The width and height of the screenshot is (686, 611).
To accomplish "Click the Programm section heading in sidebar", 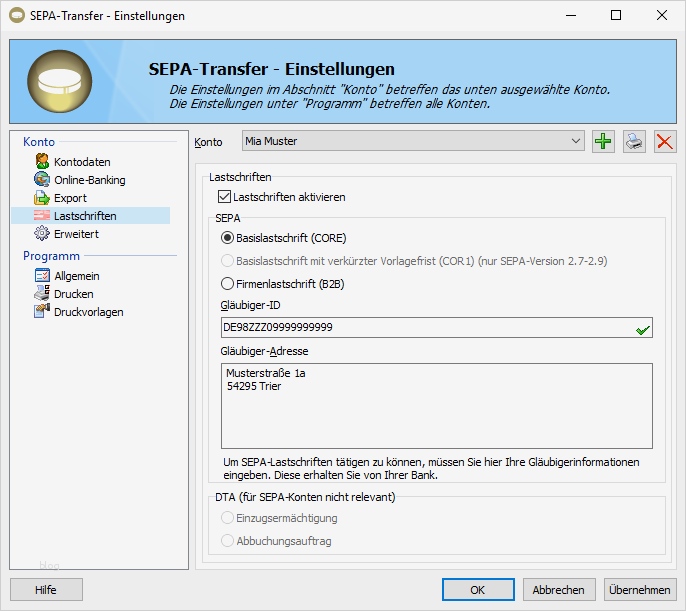I will point(51,256).
